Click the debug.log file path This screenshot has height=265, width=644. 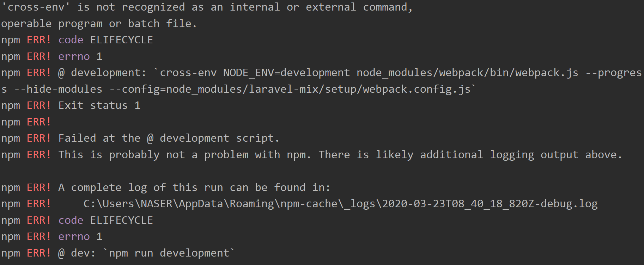[340, 204]
